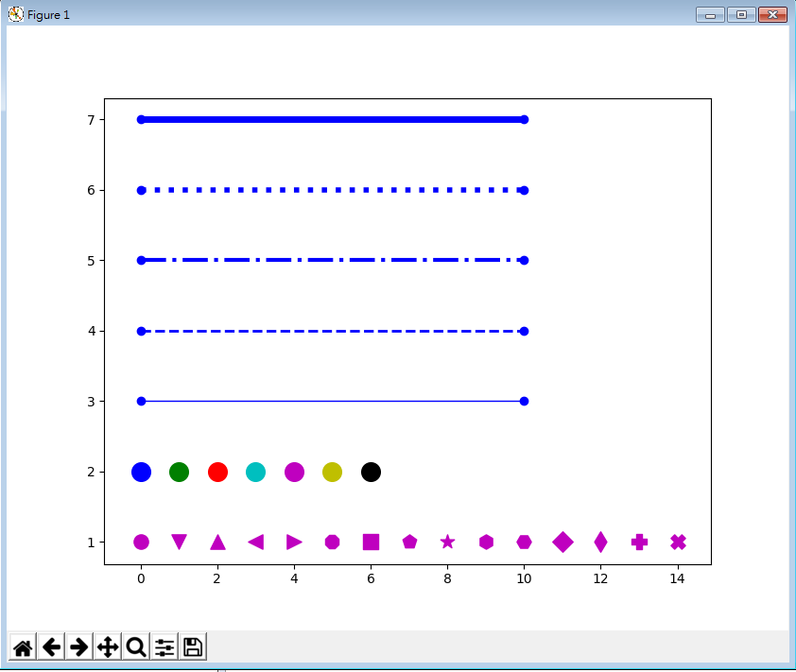Activate the Pan axes tool

108,646
